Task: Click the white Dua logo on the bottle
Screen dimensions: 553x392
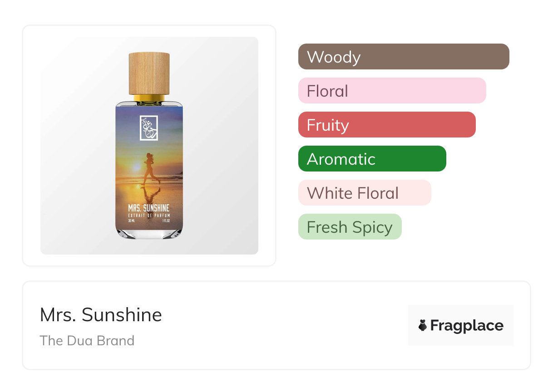Action: tap(148, 128)
